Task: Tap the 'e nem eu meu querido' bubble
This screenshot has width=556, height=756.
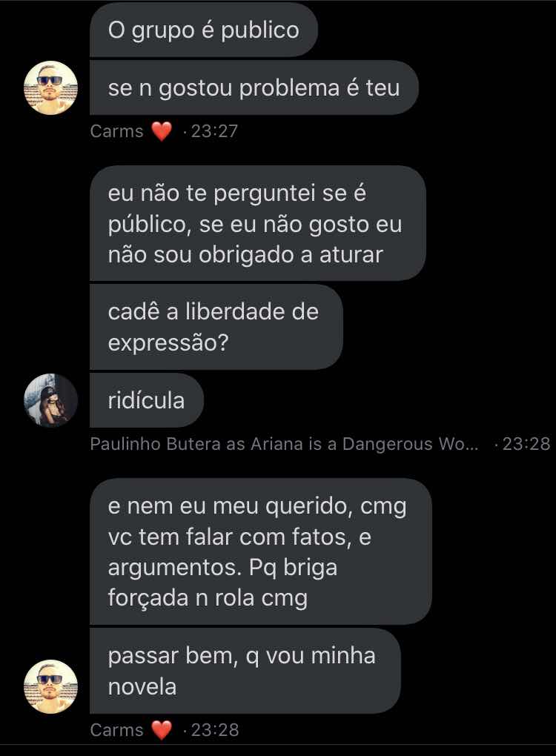Action: (261, 551)
